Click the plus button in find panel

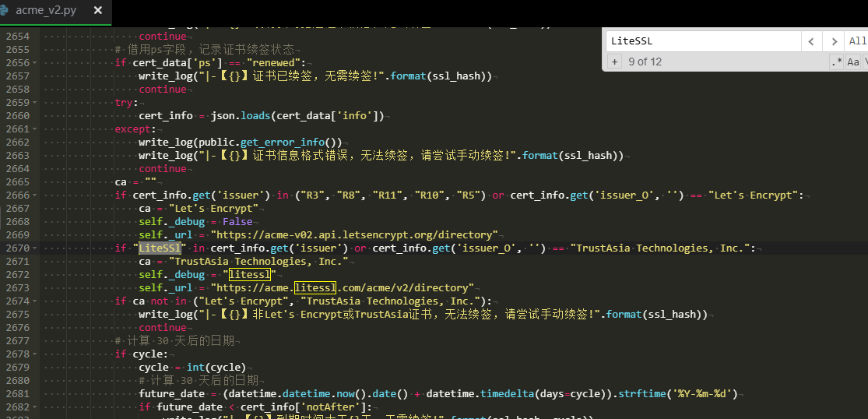click(614, 62)
